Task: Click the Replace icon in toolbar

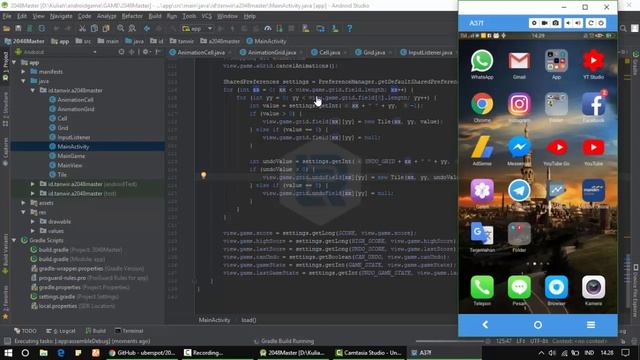Action: pyautogui.click(x=132, y=29)
